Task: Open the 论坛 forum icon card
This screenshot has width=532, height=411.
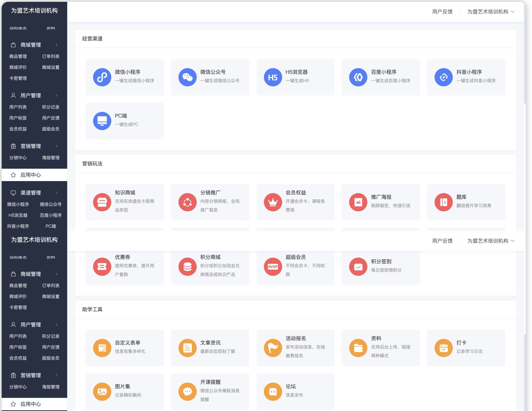Action: pos(273,391)
